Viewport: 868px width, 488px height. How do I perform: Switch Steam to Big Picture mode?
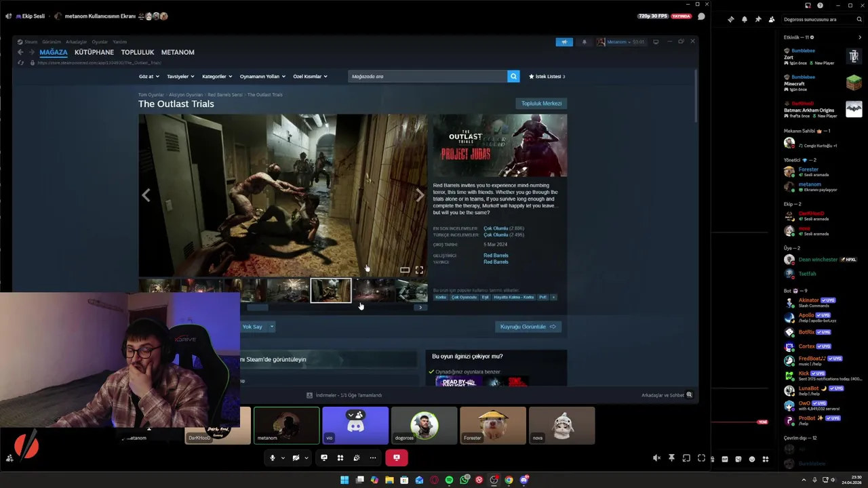pos(656,42)
